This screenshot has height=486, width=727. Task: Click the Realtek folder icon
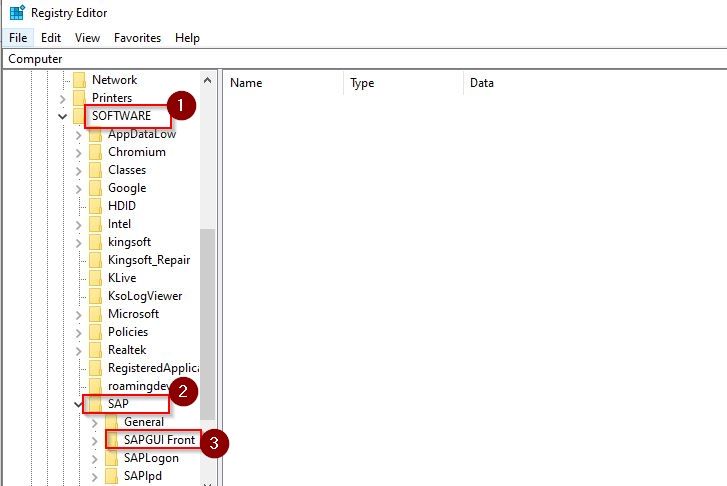coord(96,350)
